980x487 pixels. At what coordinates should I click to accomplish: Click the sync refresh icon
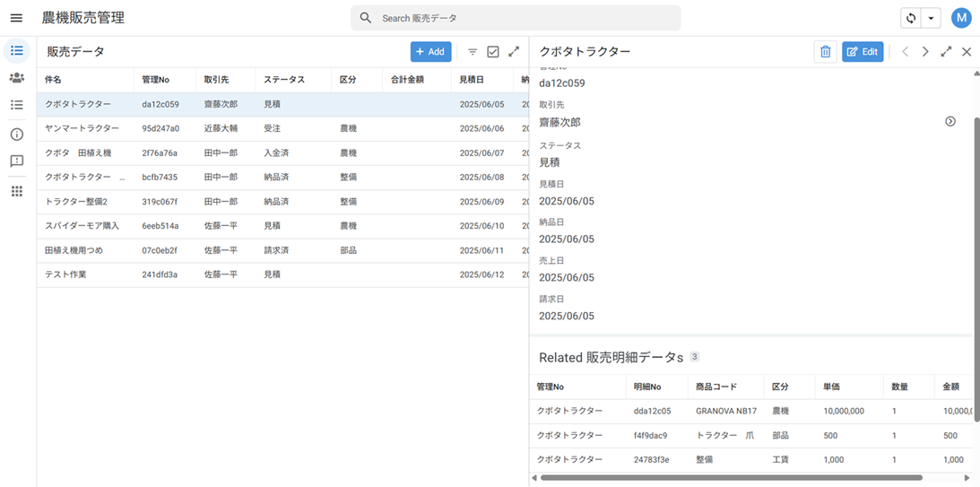[x=911, y=18]
